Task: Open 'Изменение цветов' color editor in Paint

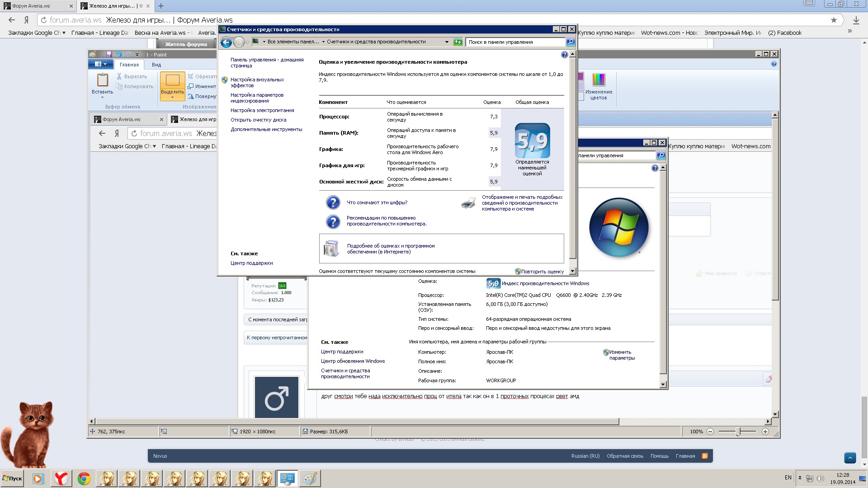Action: coord(599,87)
